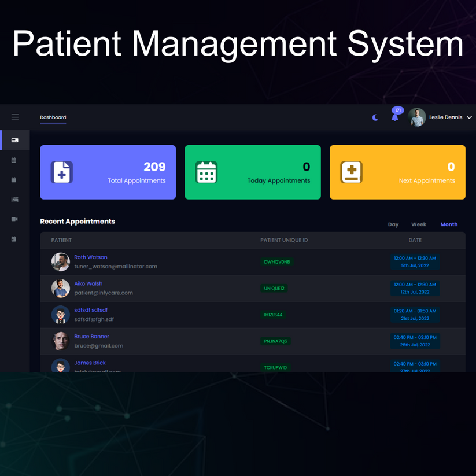Open the hamburger sidebar menu
476x476 pixels.
click(15, 117)
